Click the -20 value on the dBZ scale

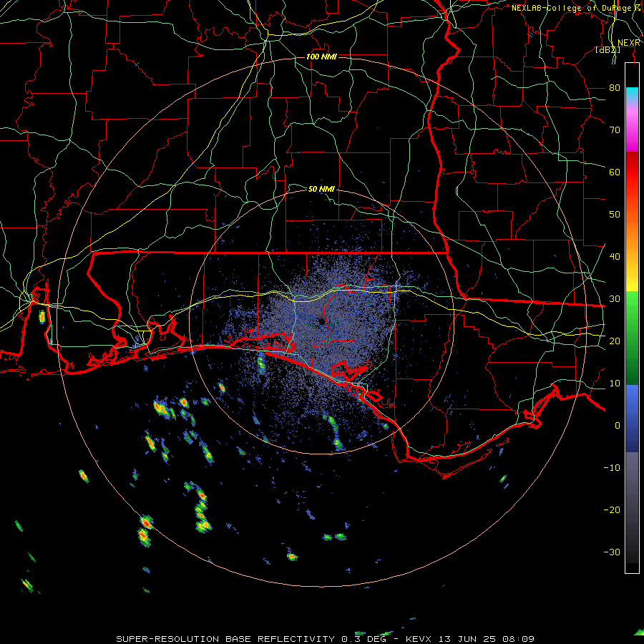pyautogui.click(x=612, y=510)
